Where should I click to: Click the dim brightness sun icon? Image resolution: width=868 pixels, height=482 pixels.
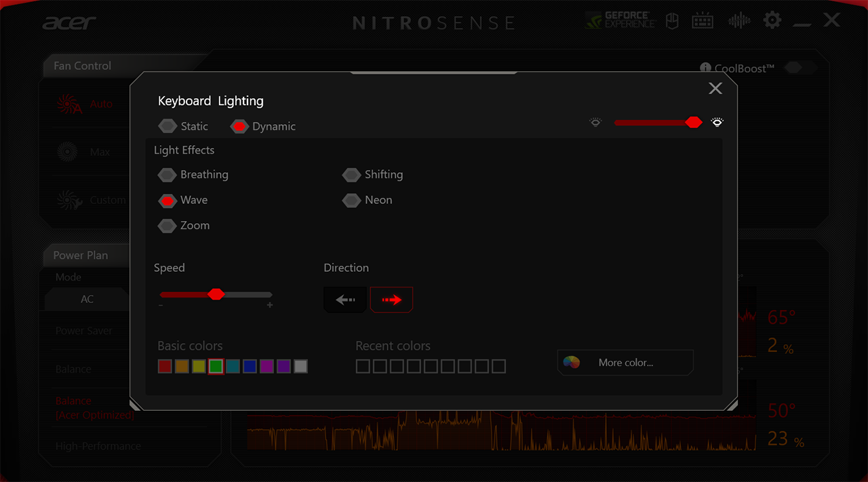pyautogui.click(x=595, y=122)
